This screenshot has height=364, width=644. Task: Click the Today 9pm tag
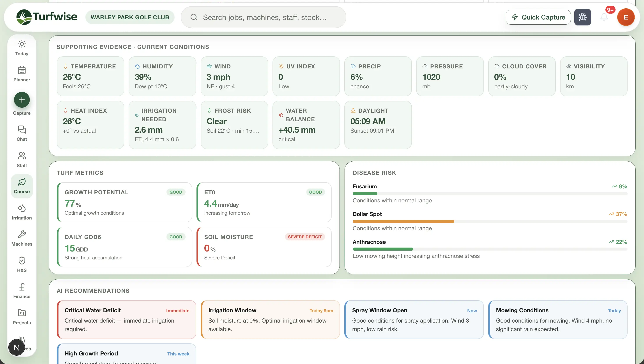321,310
